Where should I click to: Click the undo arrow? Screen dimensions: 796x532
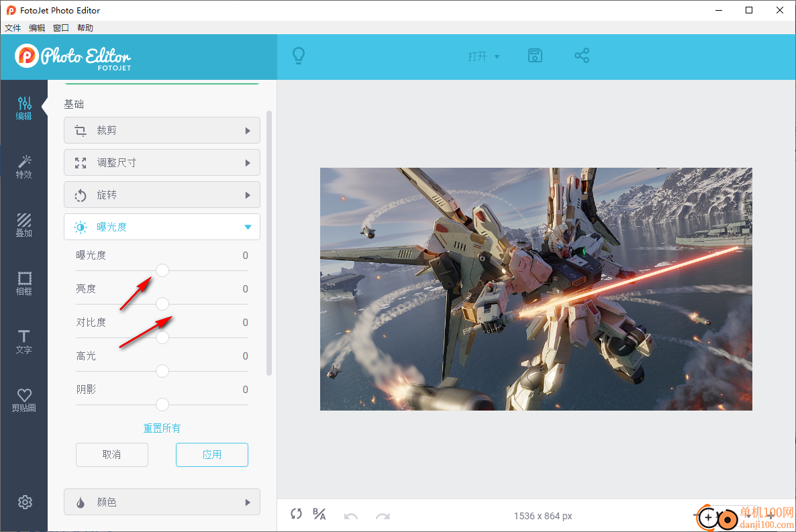click(351, 517)
